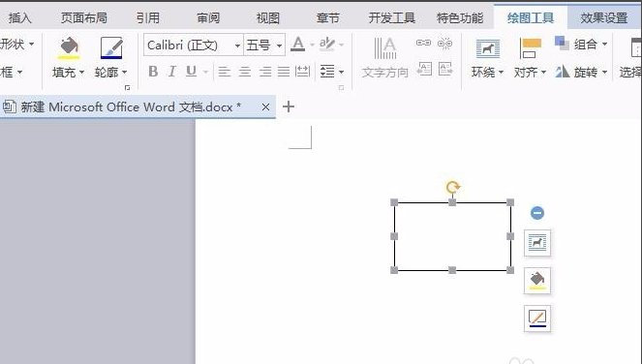
Task: Expand the font name dropdown list
Action: tap(237, 45)
